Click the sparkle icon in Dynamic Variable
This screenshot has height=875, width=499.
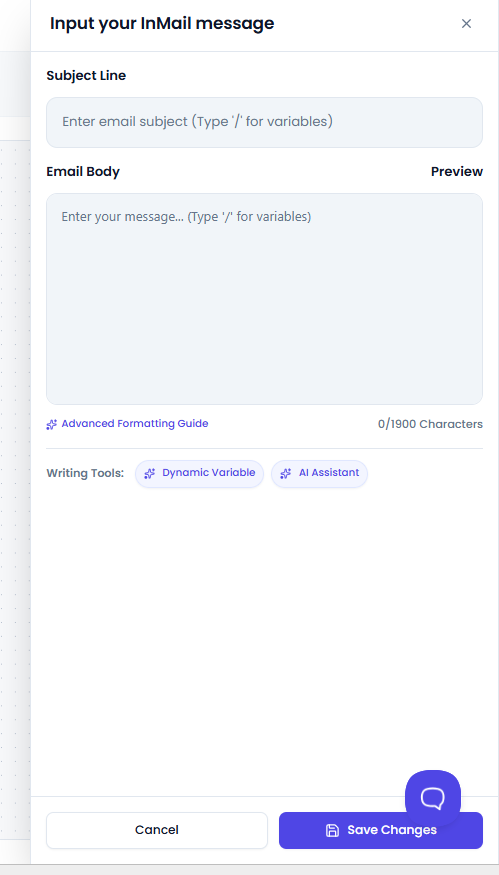point(150,474)
